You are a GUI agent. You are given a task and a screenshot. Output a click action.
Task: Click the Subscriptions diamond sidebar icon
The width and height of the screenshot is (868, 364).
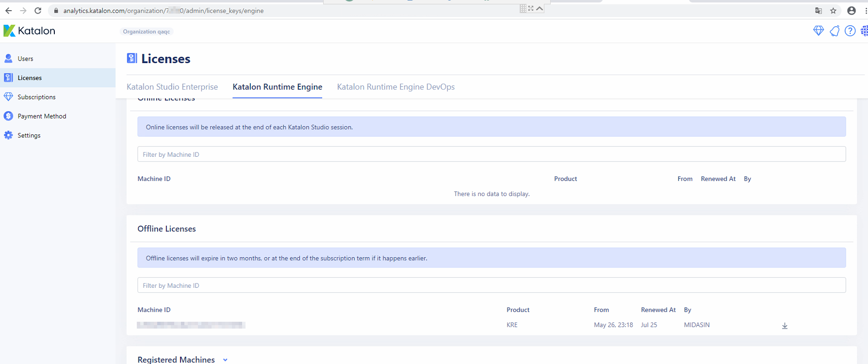(x=8, y=97)
